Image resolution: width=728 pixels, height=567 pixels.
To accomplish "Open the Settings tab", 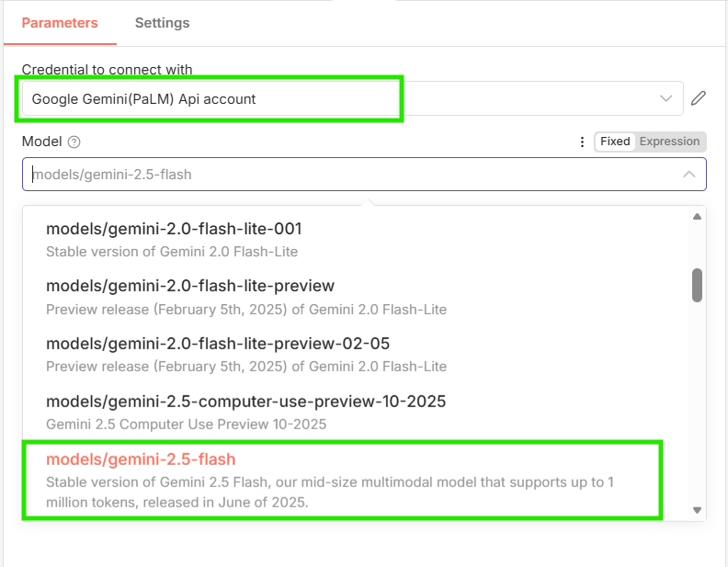I will point(162,23).
